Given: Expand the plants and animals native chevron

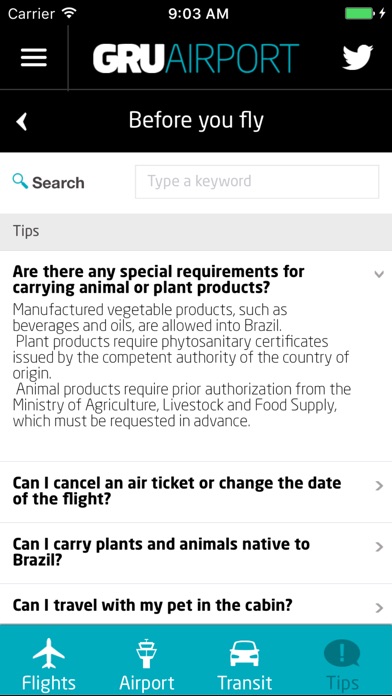Looking at the screenshot, I should click(379, 547).
